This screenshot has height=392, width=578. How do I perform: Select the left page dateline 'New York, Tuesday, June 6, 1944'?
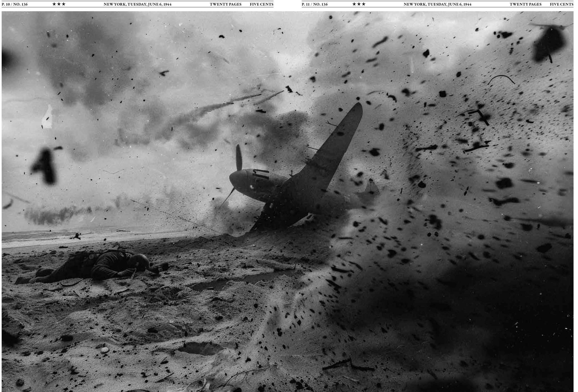[x=137, y=4]
